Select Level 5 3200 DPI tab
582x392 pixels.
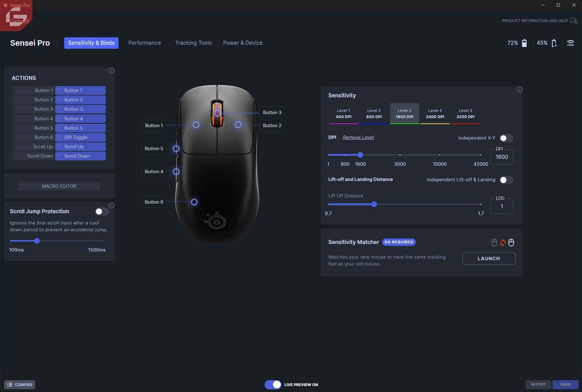point(466,114)
